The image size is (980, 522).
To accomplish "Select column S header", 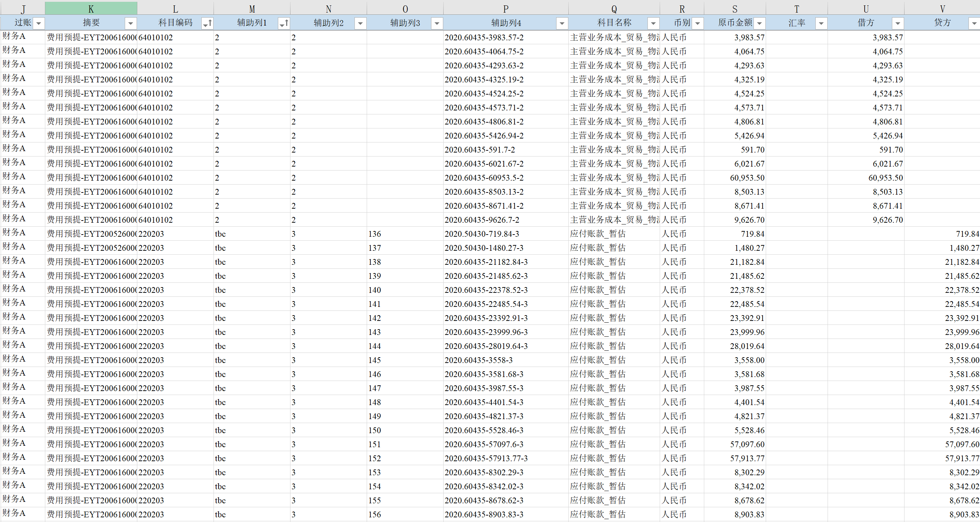I will point(734,8).
